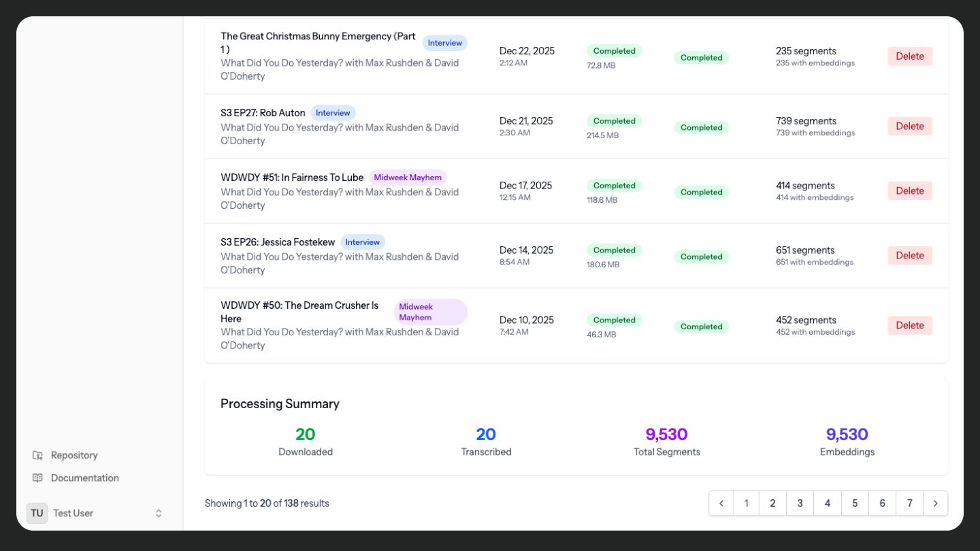The image size is (980, 551).
Task: Delete the Christmas Bunny Emergency episode
Action: [x=909, y=56]
